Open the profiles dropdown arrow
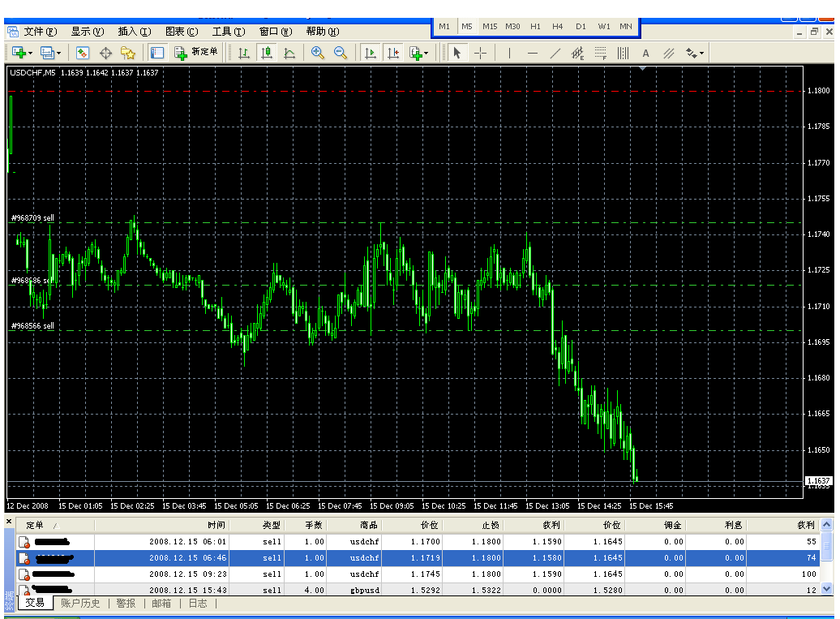 59,53
